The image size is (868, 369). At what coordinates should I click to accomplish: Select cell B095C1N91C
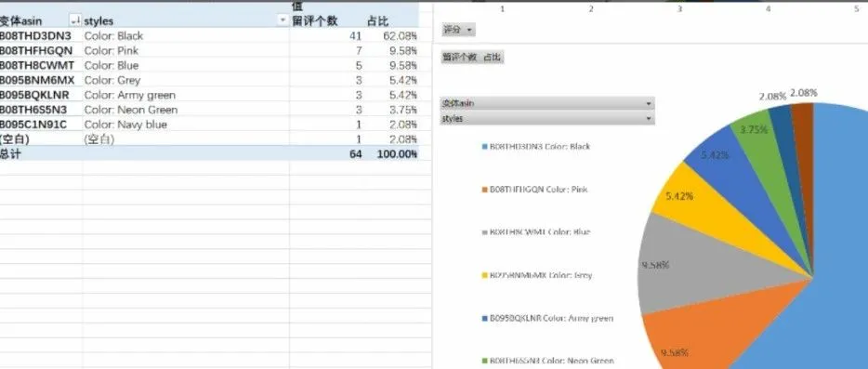(33, 125)
